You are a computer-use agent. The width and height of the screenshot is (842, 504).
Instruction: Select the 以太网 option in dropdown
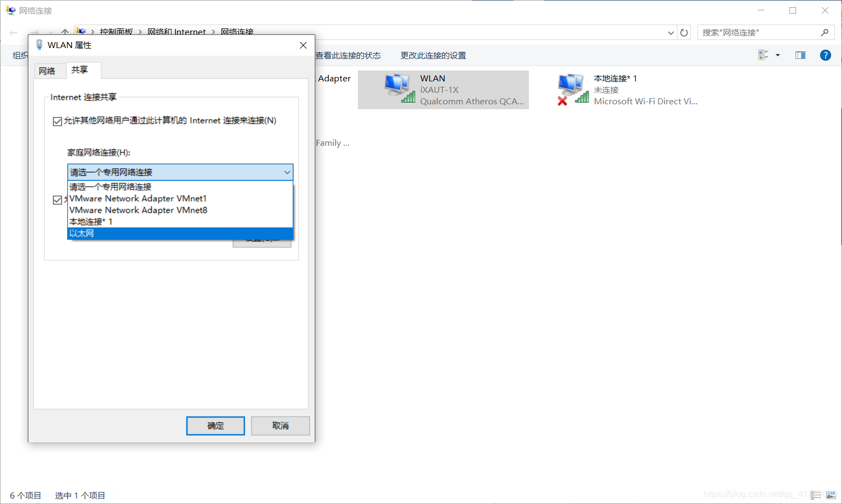pyautogui.click(x=180, y=233)
